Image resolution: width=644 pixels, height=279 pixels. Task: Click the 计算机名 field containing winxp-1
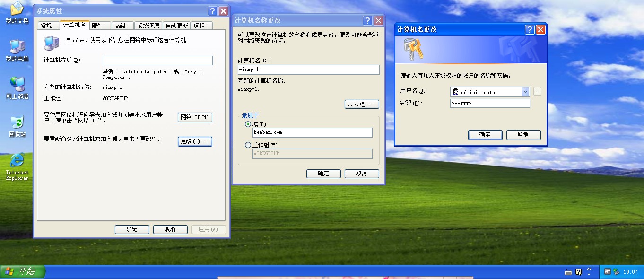point(308,70)
